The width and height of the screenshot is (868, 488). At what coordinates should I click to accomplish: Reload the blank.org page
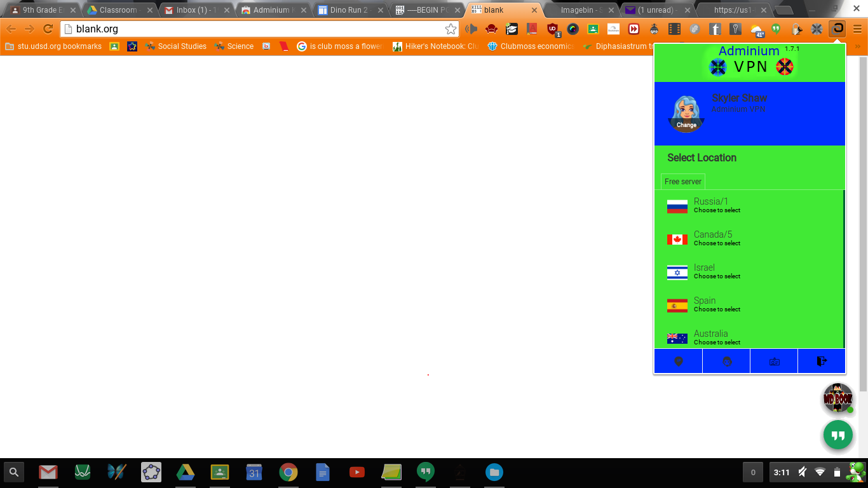(x=48, y=29)
